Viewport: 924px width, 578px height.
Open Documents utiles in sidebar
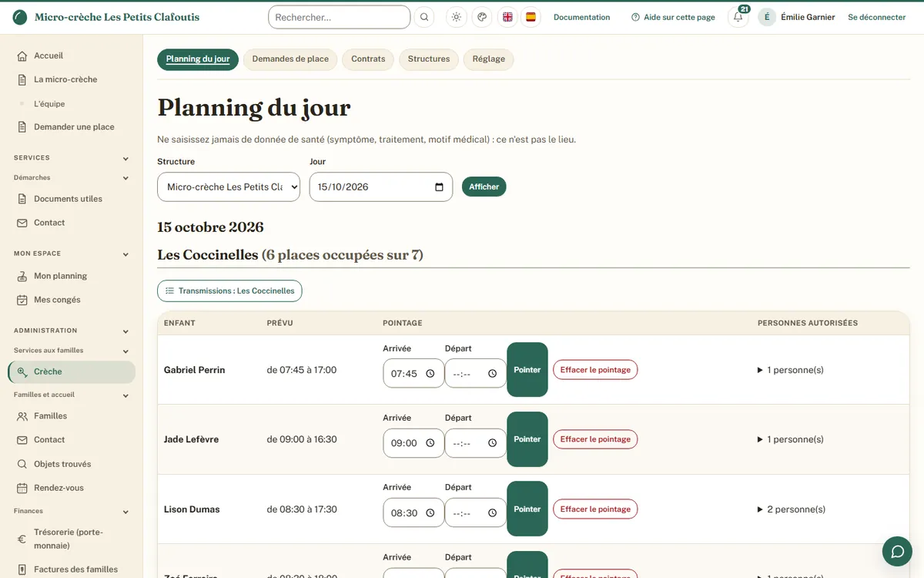[72, 199]
